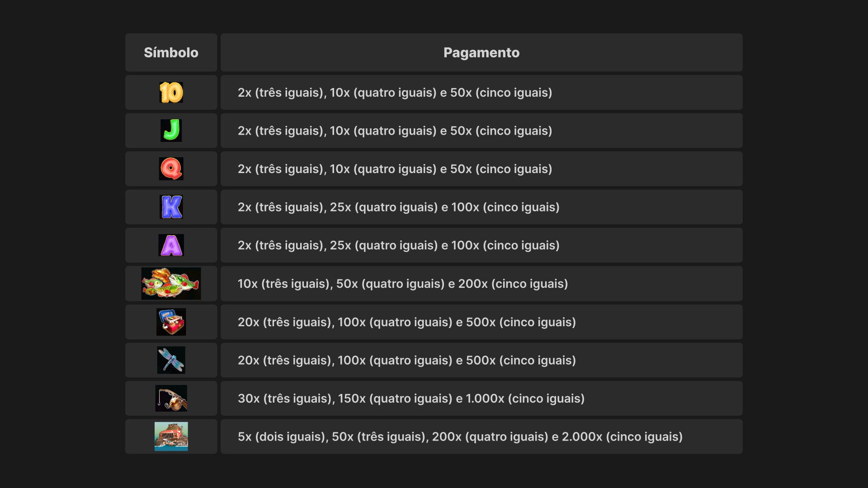Click the payout text beside the 10 symbol
Image resolution: width=868 pixels, height=488 pixels.
395,93
